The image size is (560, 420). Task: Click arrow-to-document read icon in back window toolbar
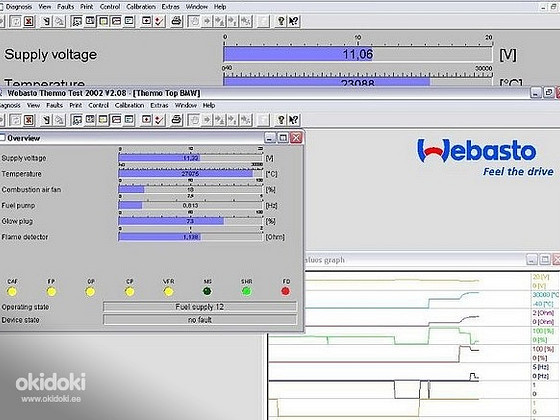tap(46, 21)
